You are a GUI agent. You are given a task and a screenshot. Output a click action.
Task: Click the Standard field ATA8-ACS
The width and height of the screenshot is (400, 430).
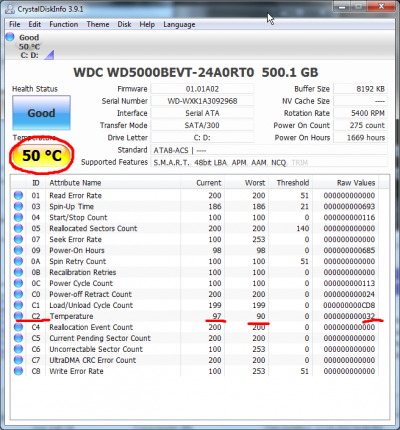coord(269,150)
